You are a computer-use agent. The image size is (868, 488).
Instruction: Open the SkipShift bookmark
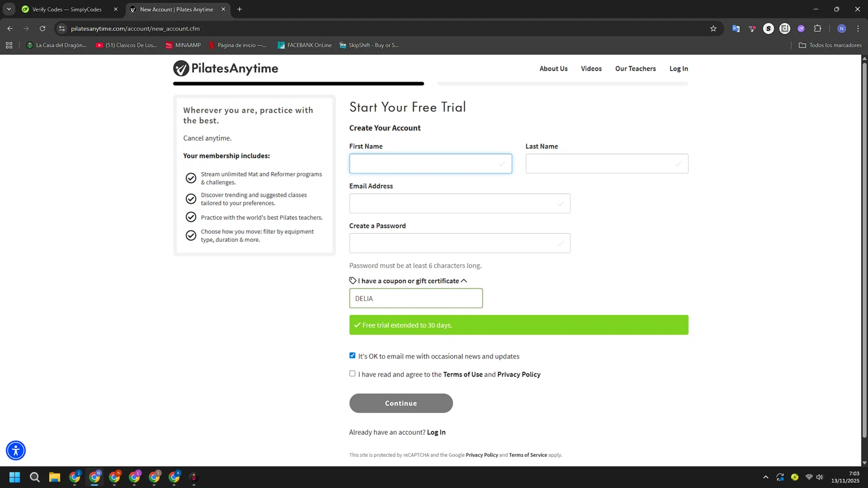(x=369, y=45)
